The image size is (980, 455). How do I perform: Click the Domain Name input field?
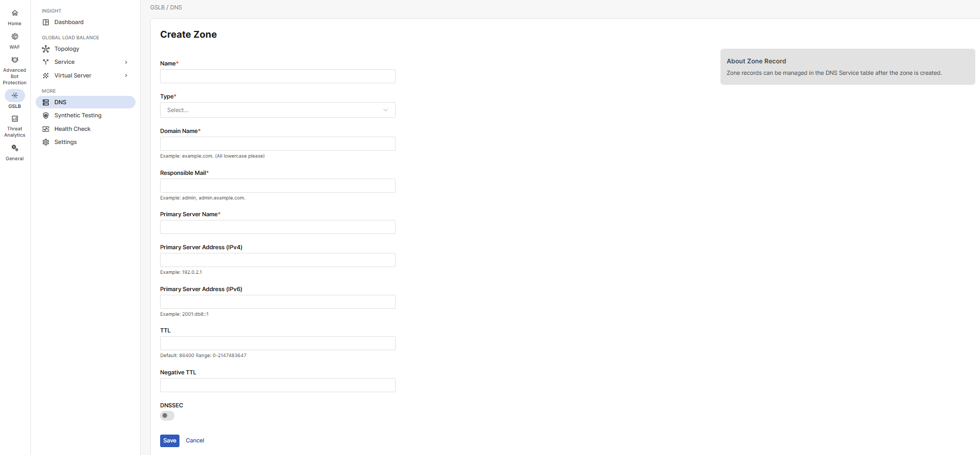[x=277, y=144]
